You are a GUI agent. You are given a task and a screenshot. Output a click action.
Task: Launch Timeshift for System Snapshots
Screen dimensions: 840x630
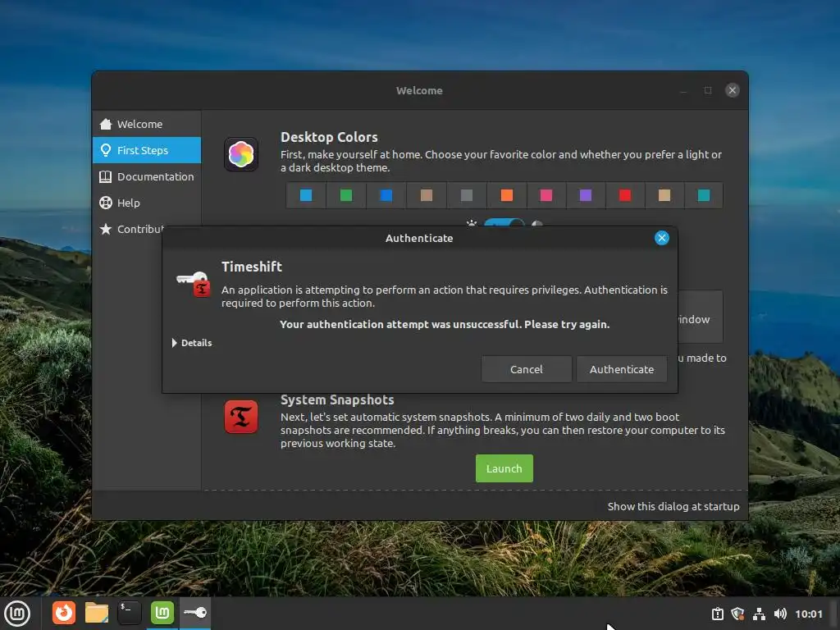point(504,468)
